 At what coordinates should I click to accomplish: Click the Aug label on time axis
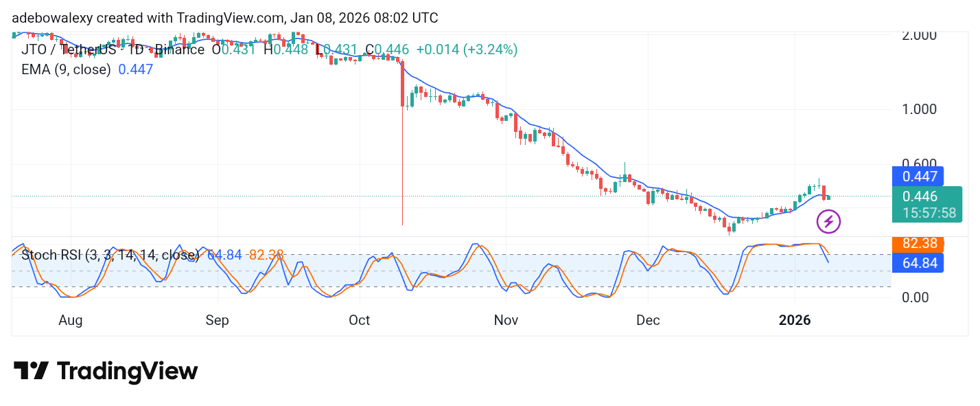pyautogui.click(x=71, y=320)
